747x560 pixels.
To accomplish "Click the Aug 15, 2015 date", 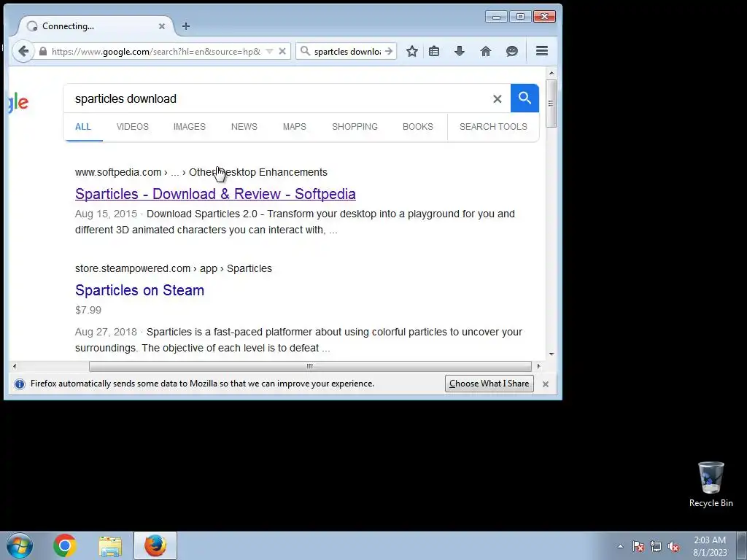I will 106,214.
